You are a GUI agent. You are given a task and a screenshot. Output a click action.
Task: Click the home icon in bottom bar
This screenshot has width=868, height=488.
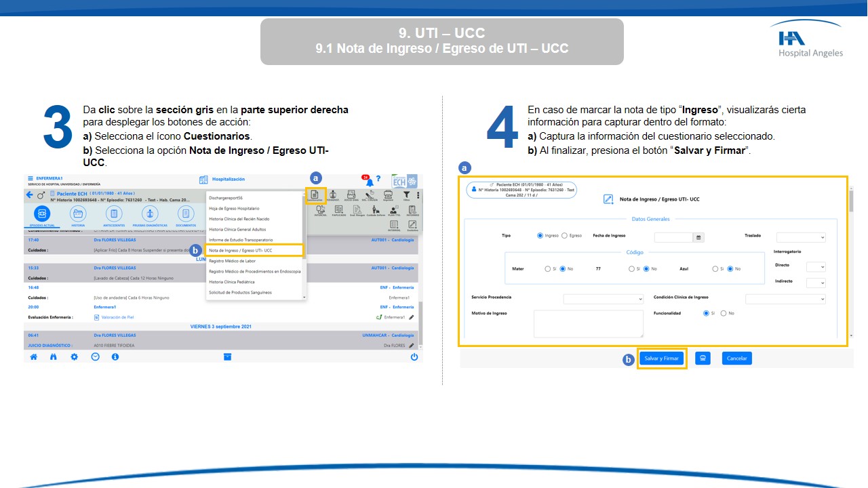[33, 357]
